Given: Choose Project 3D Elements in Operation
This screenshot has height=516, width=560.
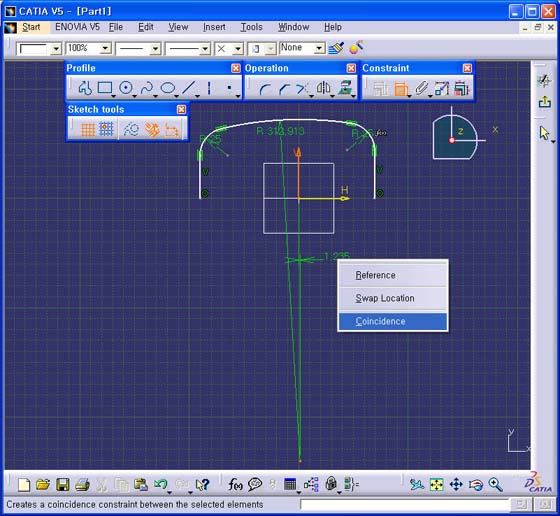Looking at the screenshot, I should point(345,88).
